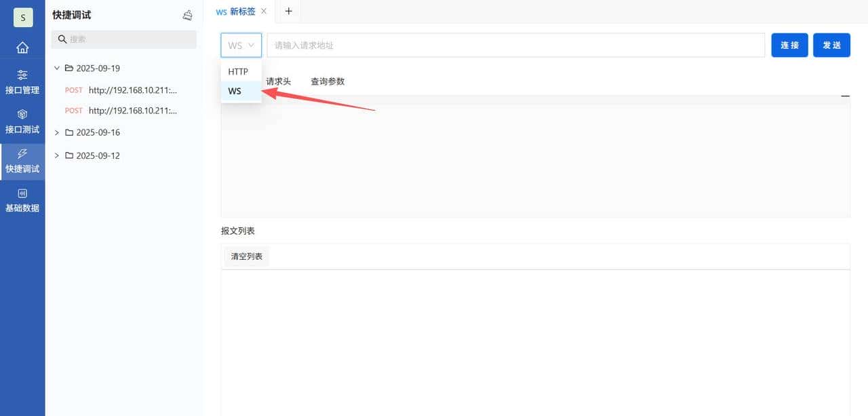Open the WS protocol dropdown
Viewport: 868px width, 416px height.
click(x=241, y=45)
